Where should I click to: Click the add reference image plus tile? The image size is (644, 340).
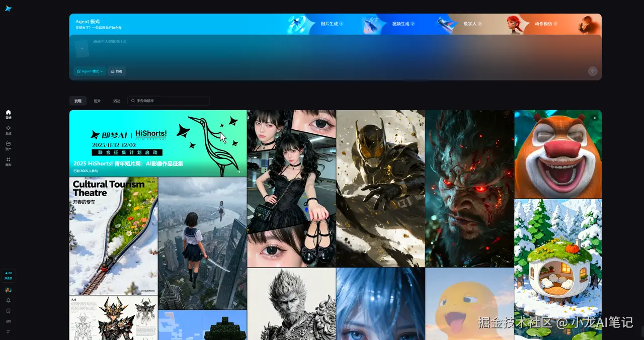82,48
